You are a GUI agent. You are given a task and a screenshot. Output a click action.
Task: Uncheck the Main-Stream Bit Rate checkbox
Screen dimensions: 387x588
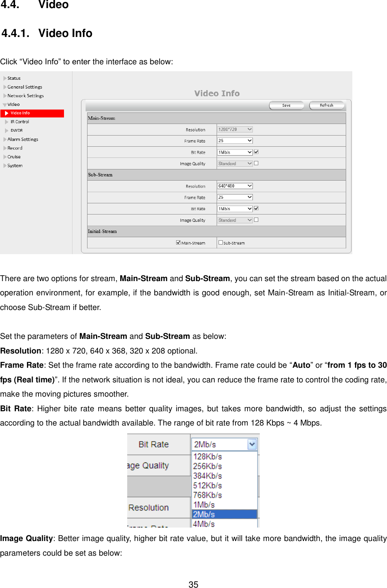point(256,152)
